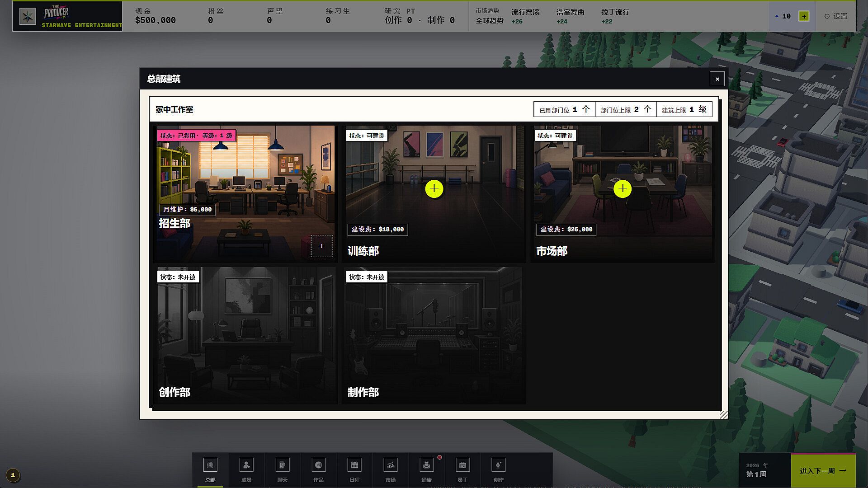Click yellow plus to build 训练部
The width and height of the screenshot is (868, 488).
(x=434, y=188)
